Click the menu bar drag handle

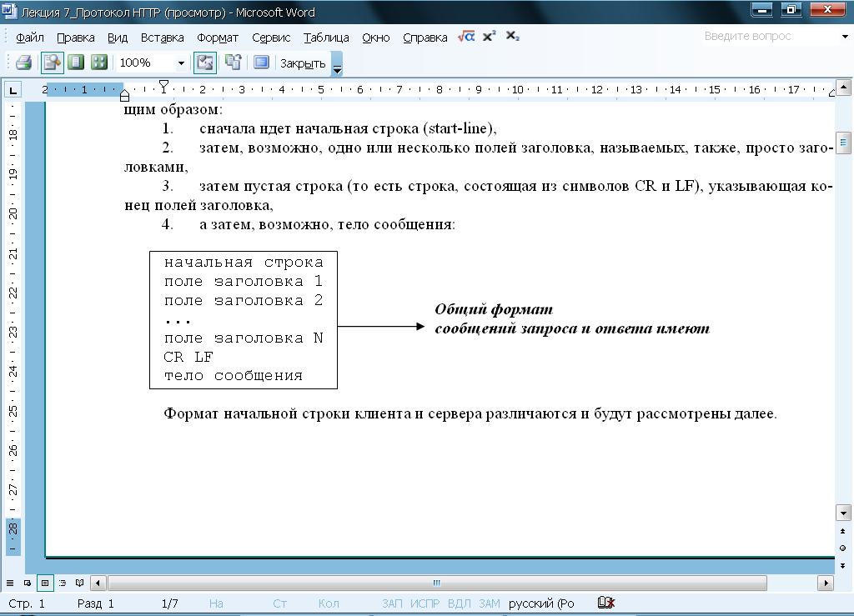[6, 37]
